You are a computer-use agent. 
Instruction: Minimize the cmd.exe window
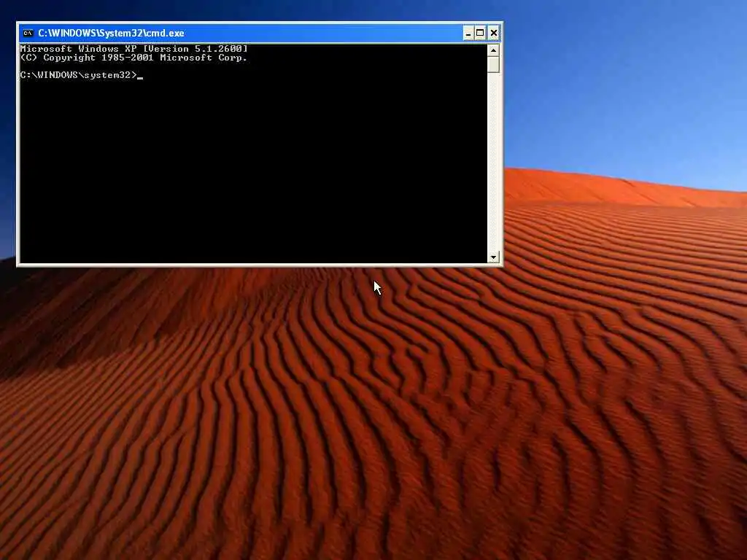(x=468, y=33)
